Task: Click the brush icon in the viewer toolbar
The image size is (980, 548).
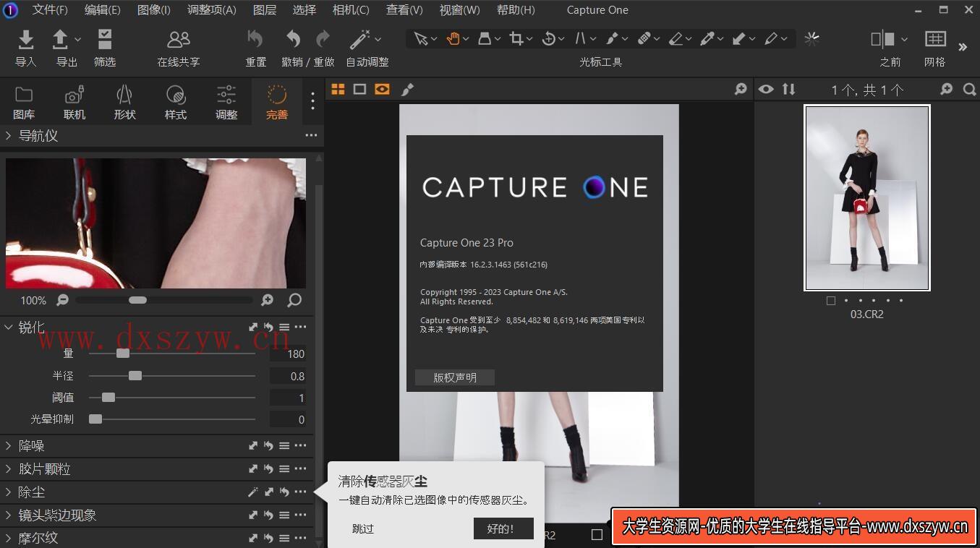Action: [407, 89]
